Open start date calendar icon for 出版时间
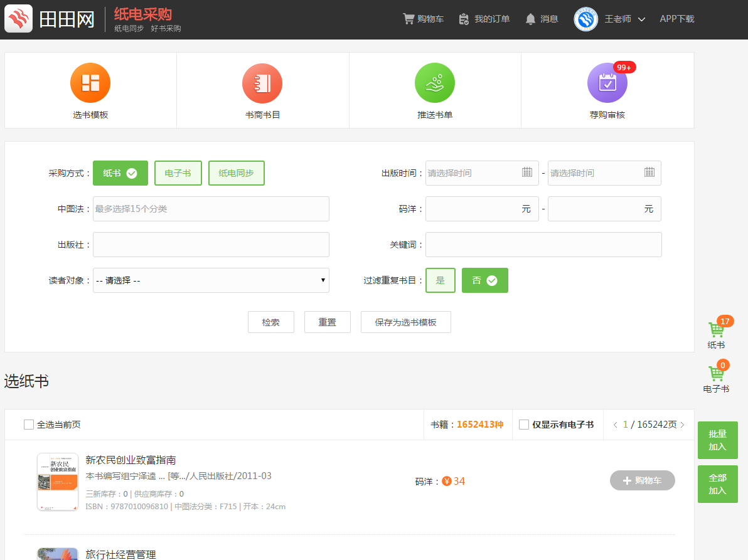 [526, 172]
